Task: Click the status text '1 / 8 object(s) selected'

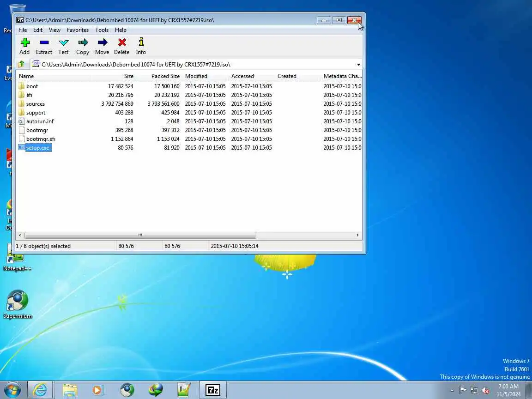Action: (x=43, y=246)
